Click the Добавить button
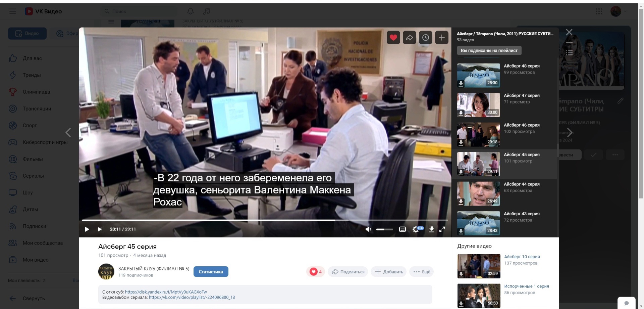644x309 pixels. click(x=389, y=272)
